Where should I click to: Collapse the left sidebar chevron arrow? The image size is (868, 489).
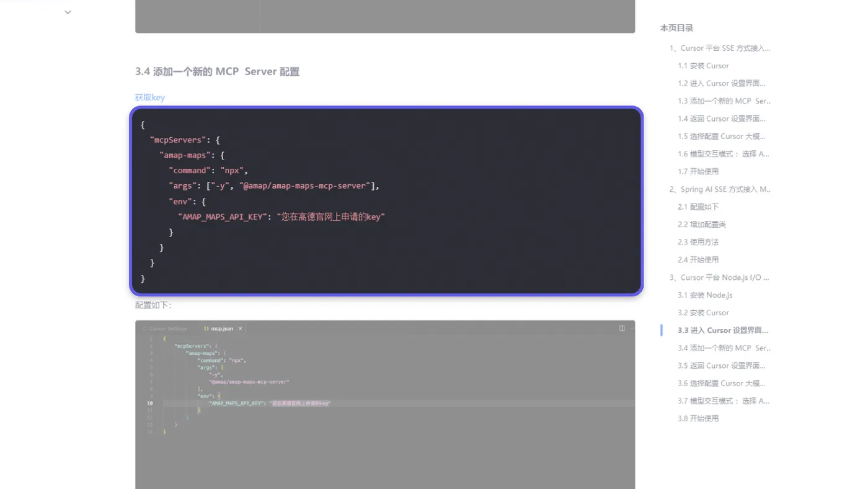point(68,12)
